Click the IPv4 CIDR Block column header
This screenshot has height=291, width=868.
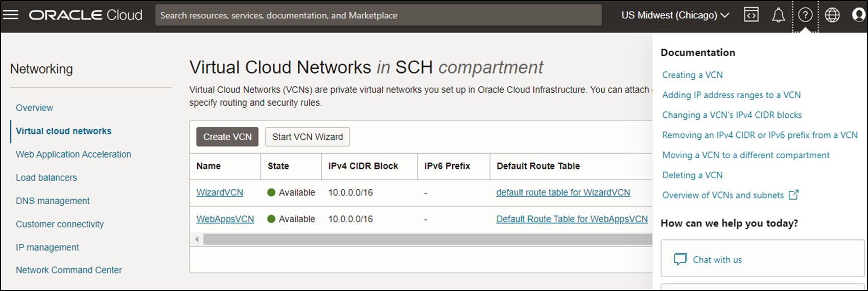[363, 166]
